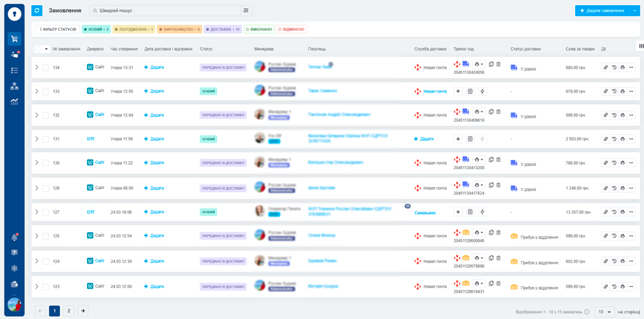Add tracking code plus for order 127
The width and height of the screenshot is (644, 319).
click(x=459, y=212)
